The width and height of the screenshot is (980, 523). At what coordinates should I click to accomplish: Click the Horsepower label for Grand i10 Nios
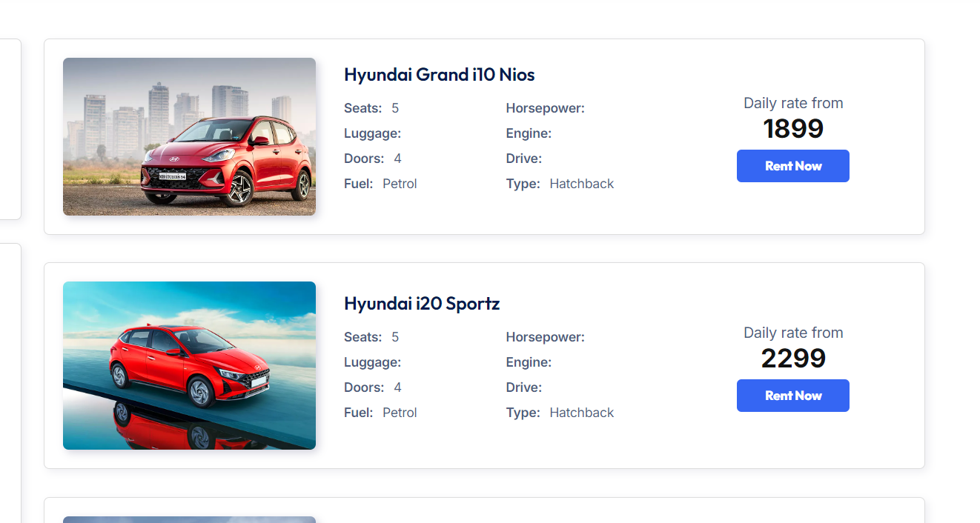point(545,108)
